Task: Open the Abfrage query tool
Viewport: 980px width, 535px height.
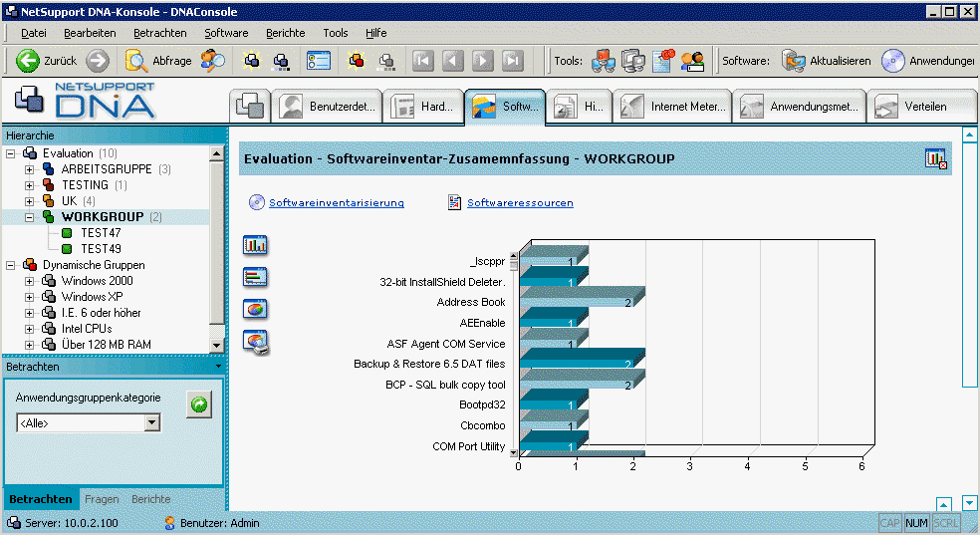Action: pos(158,61)
